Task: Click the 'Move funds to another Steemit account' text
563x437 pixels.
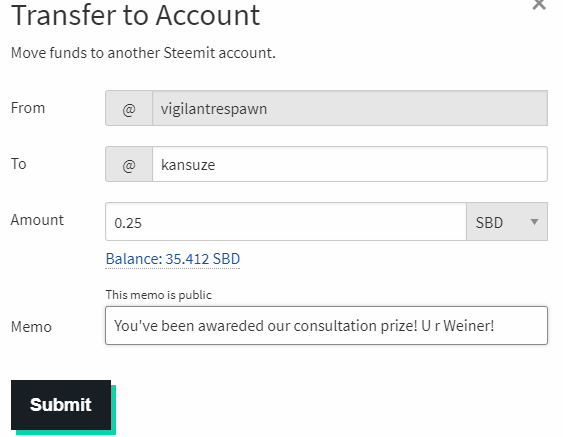Action: (143, 53)
